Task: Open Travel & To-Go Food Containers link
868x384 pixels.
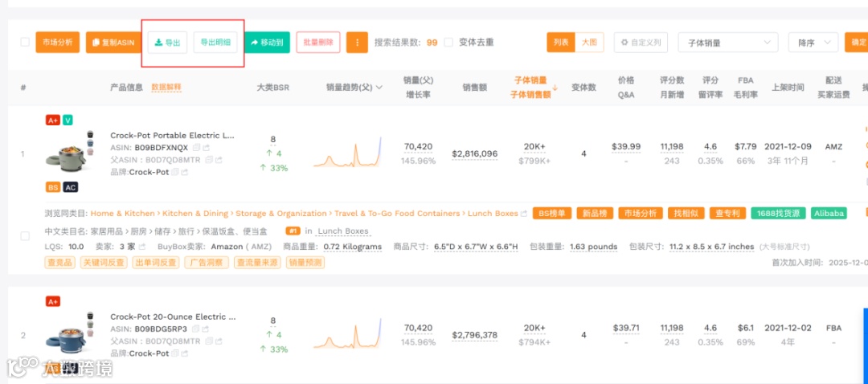Action: [x=397, y=214]
